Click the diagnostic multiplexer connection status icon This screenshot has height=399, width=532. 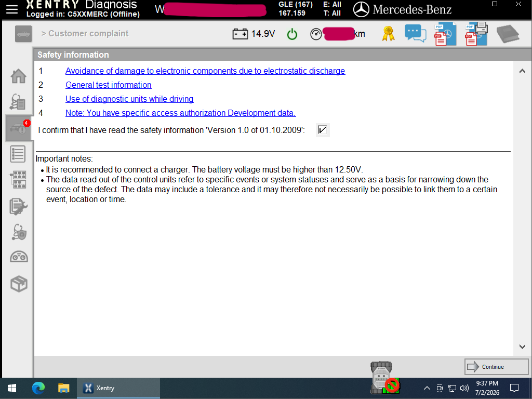384,378
